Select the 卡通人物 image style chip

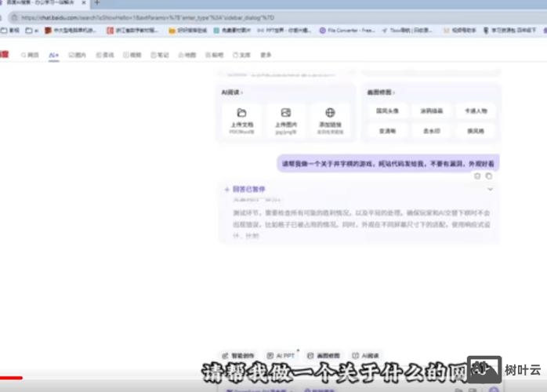[x=476, y=111]
